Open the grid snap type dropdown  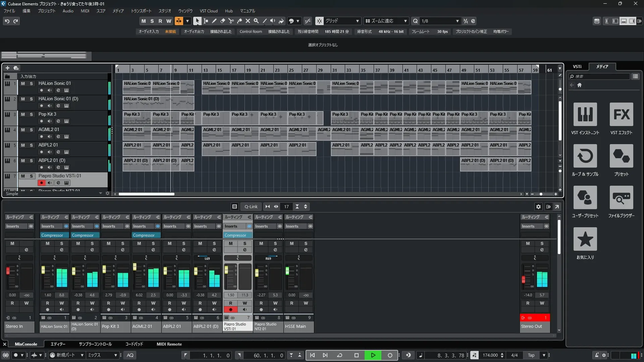(x=358, y=21)
